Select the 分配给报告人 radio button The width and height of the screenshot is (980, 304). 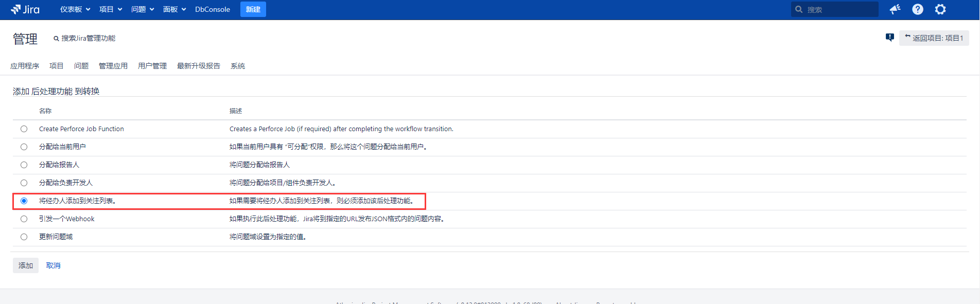(x=24, y=165)
